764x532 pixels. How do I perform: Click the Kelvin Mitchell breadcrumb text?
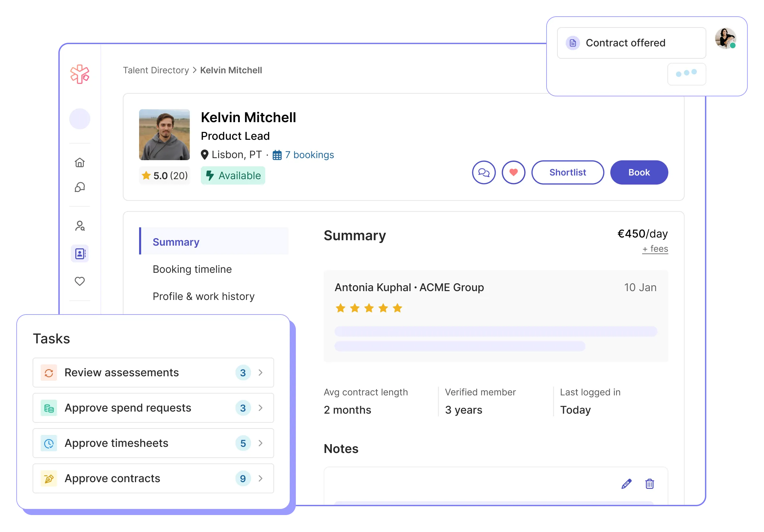coord(231,70)
